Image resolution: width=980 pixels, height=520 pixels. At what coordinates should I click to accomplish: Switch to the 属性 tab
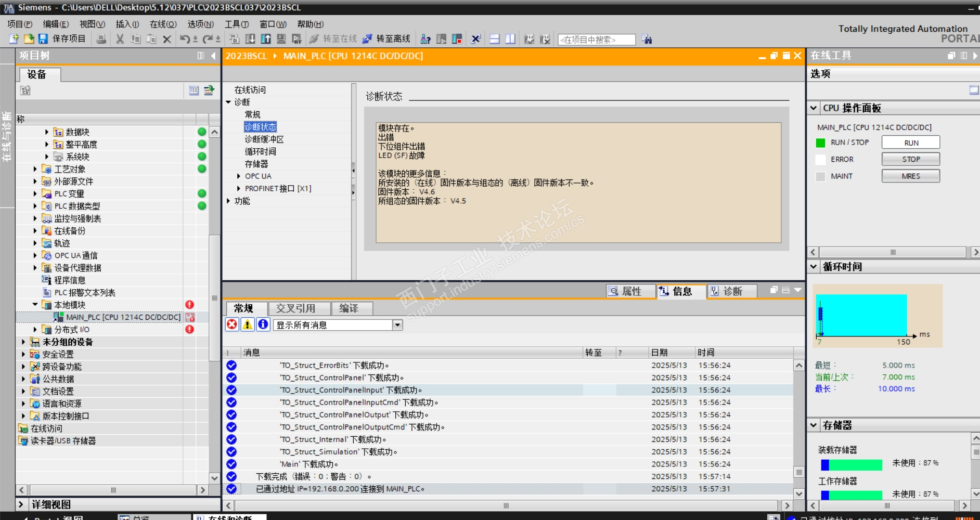[631, 291]
